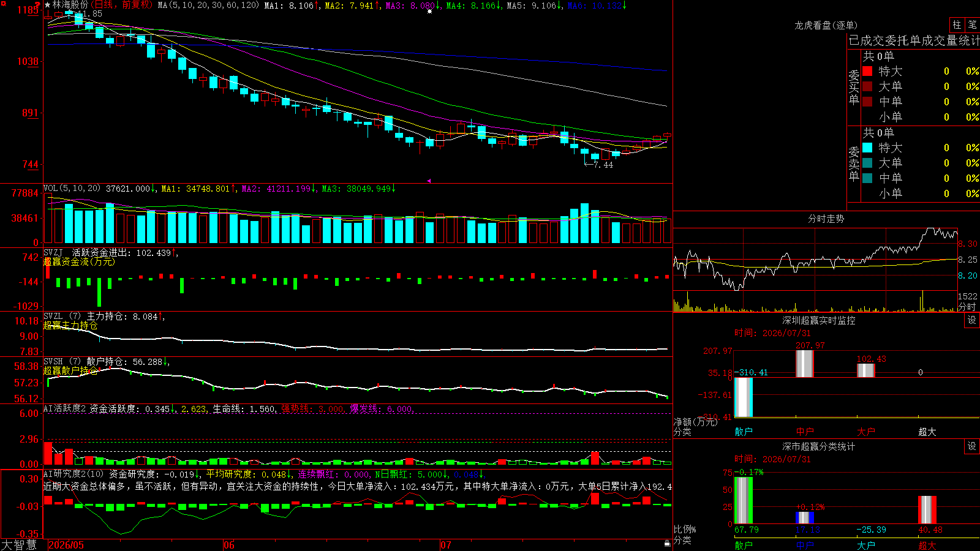This screenshot has height=551, width=980.
Task: Click the 大智慧 logo at bottom left
Action: (19, 545)
